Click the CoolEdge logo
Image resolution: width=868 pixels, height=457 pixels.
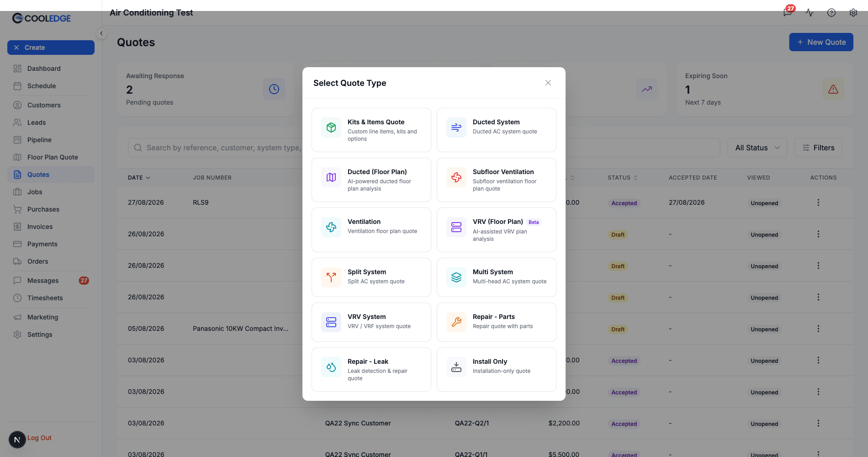coord(42,18)
